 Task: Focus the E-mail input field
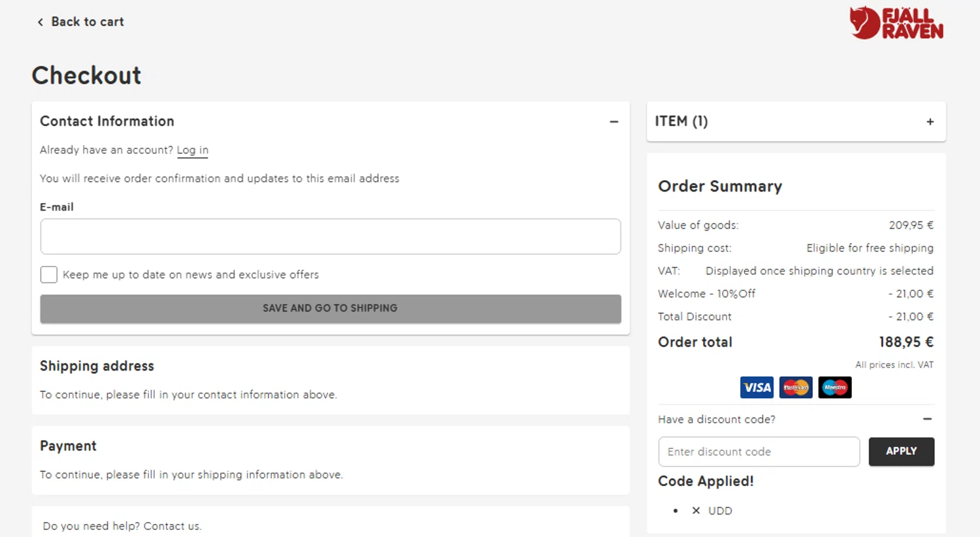point(330,236)
